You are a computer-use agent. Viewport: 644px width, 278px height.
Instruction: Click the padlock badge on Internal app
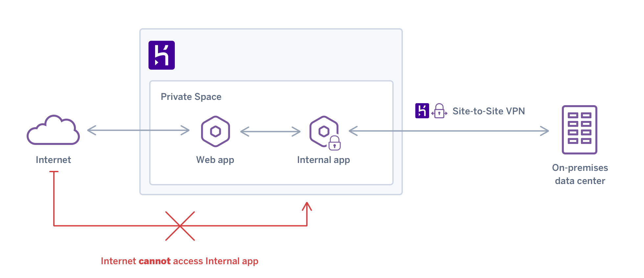point(334,143)
